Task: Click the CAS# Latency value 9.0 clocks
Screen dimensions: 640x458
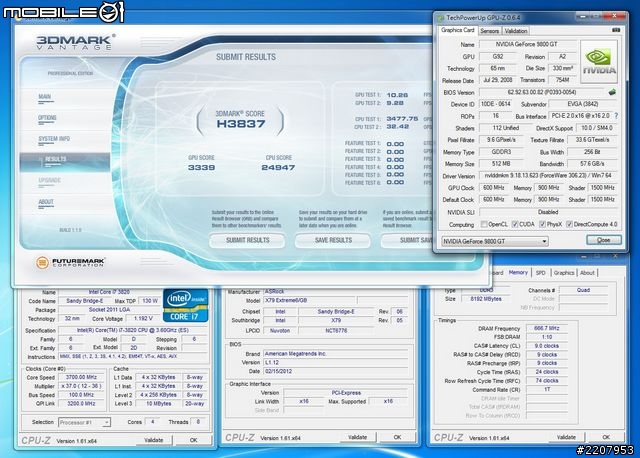Action: 547,346
